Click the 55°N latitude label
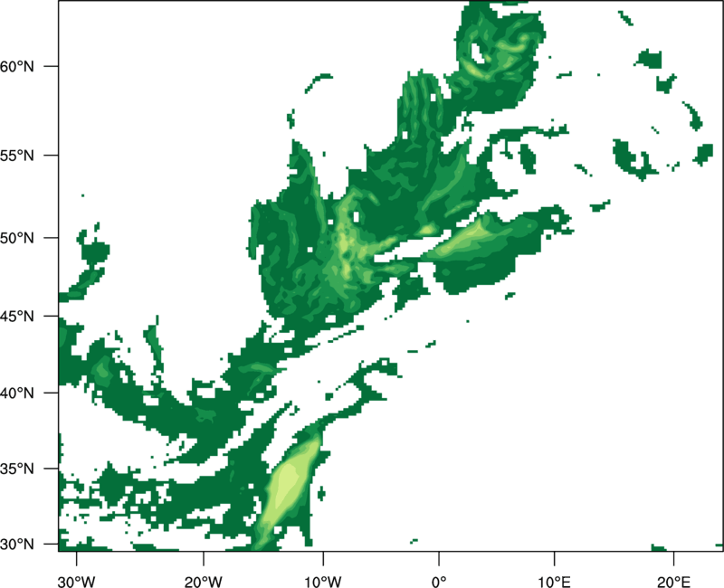 (17, 156)
